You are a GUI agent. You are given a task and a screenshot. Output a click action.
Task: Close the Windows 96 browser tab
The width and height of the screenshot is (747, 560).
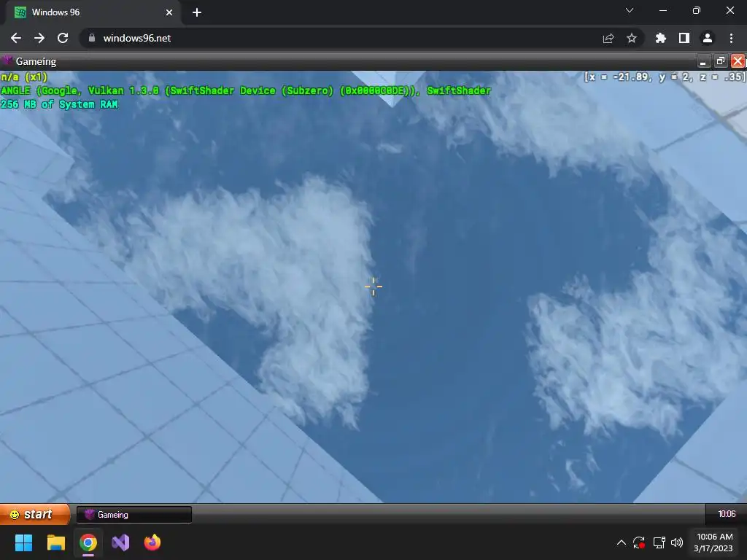pos(169,12)
